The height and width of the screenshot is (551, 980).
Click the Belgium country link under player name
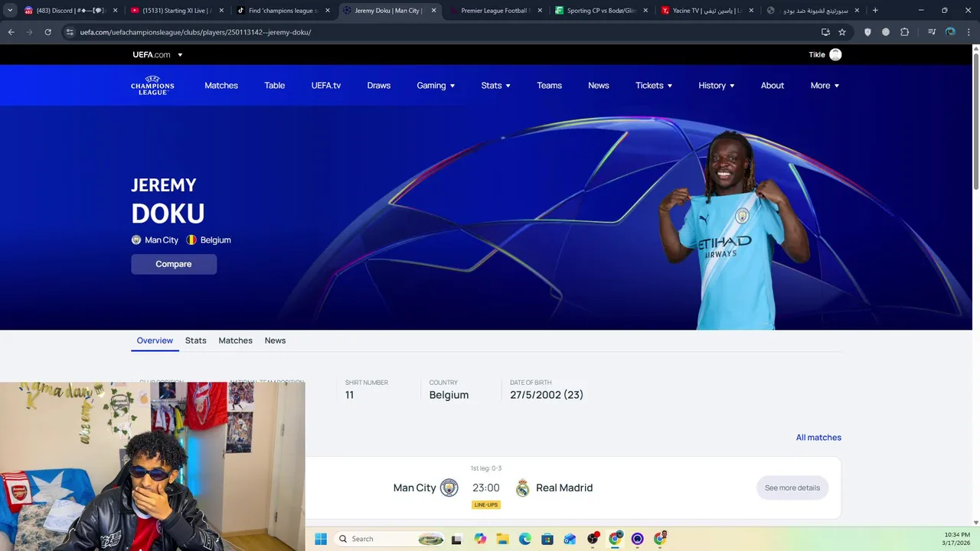[x=208, y=240]
